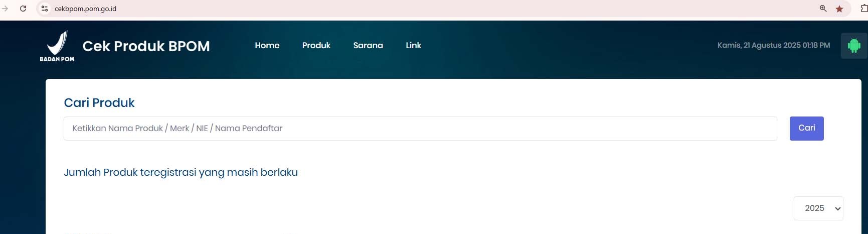Focus the product name search field

(x=420, y=129)
